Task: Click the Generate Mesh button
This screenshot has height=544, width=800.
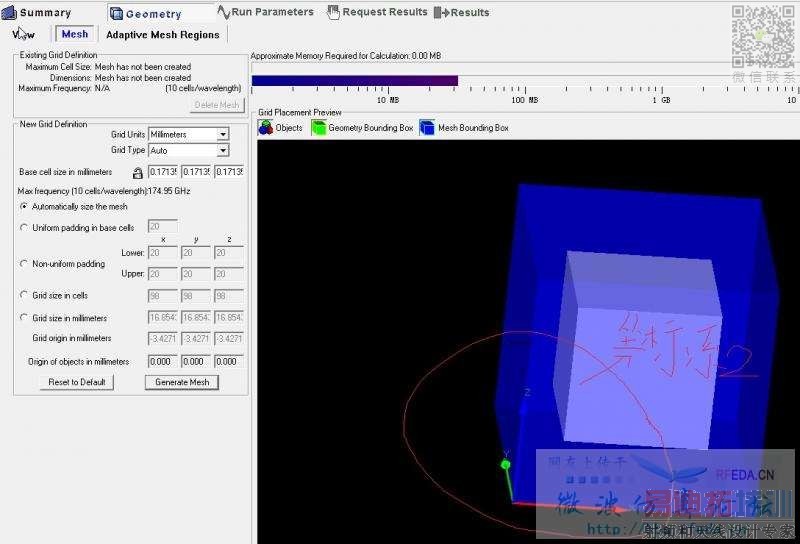Action: [182, 382]
